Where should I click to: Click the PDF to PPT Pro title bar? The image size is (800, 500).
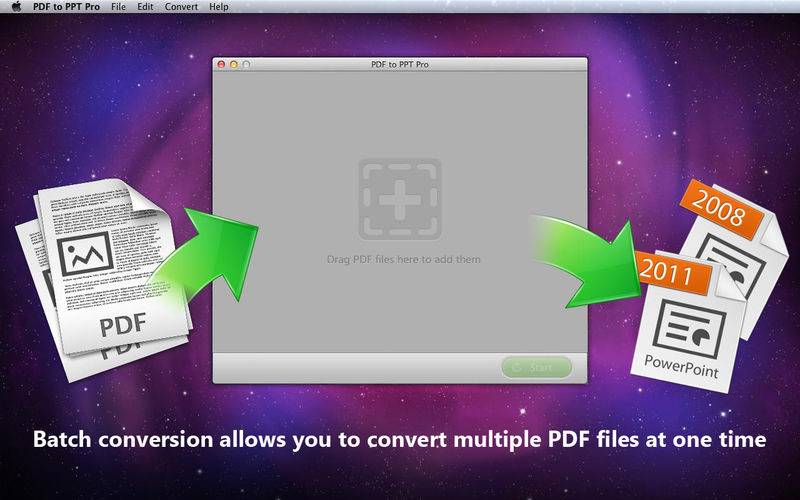[x=400, y=64]
